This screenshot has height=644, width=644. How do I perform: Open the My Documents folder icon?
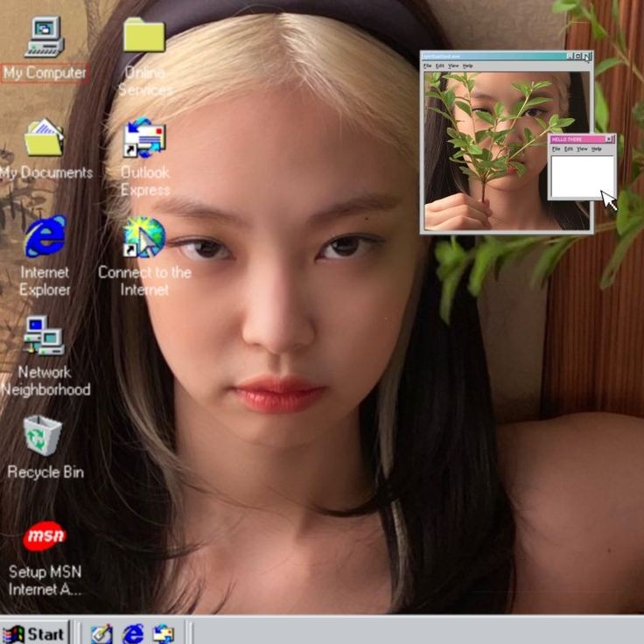coord(44,137)
